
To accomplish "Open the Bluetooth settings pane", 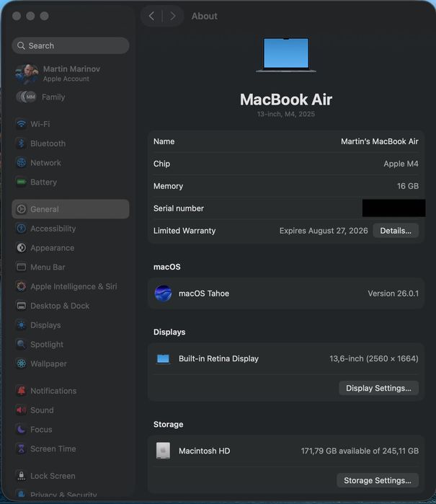I will 71,143.
